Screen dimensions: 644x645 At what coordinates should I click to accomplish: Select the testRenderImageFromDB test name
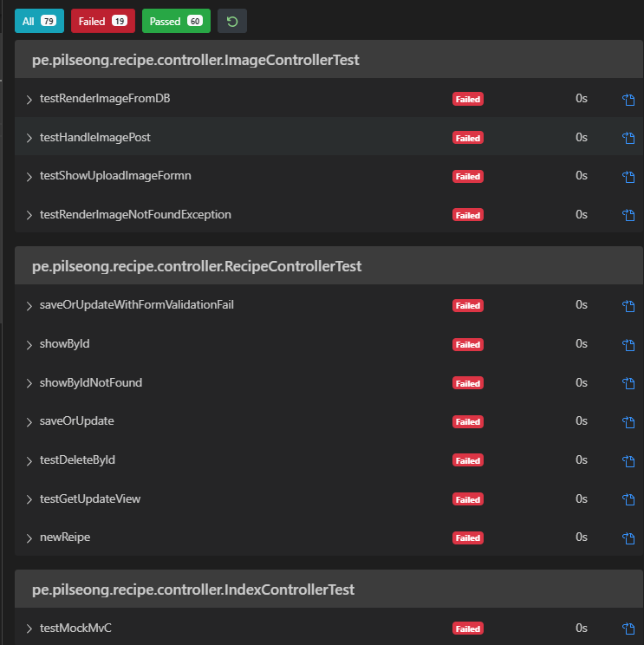(105, 99)
